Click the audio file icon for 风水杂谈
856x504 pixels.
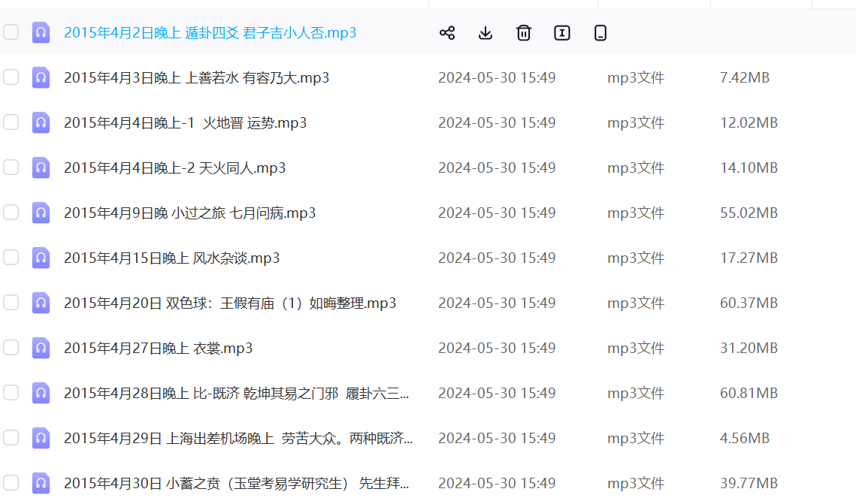click(41, 258)
